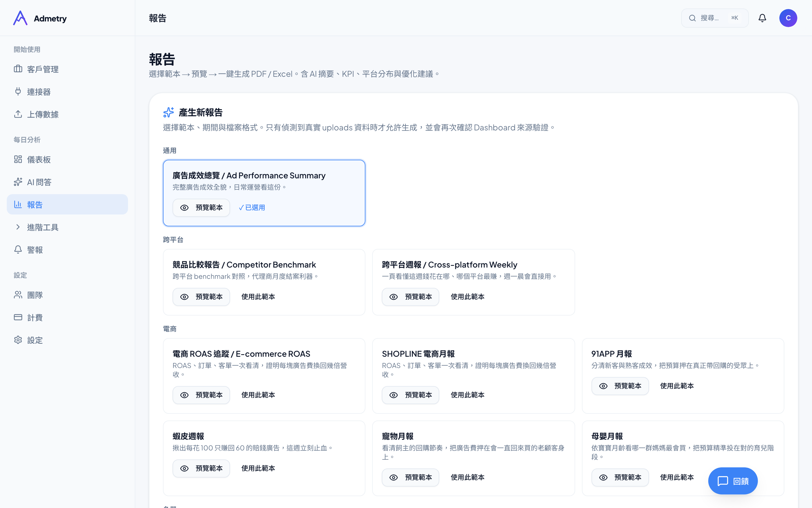
Task: Open notifications bell in header
Action: (762, 18)
